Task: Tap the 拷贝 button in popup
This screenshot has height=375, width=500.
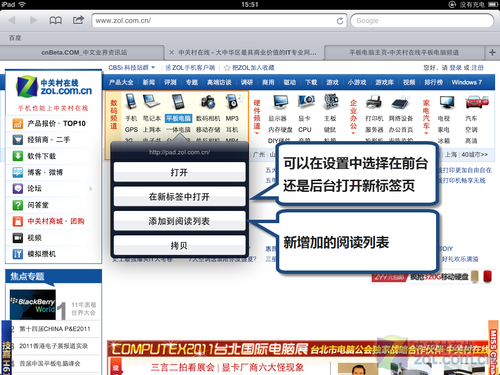Action: 179,245
